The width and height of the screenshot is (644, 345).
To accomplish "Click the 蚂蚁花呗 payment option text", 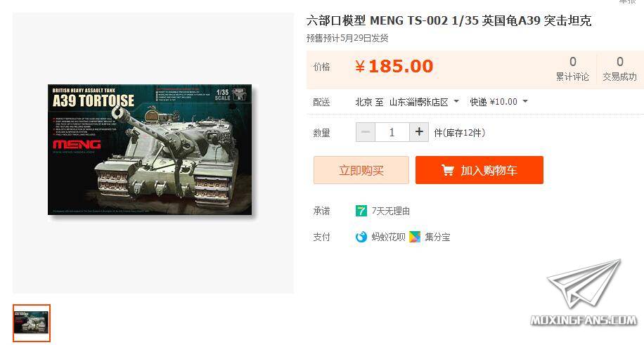I will coord(388,237).
